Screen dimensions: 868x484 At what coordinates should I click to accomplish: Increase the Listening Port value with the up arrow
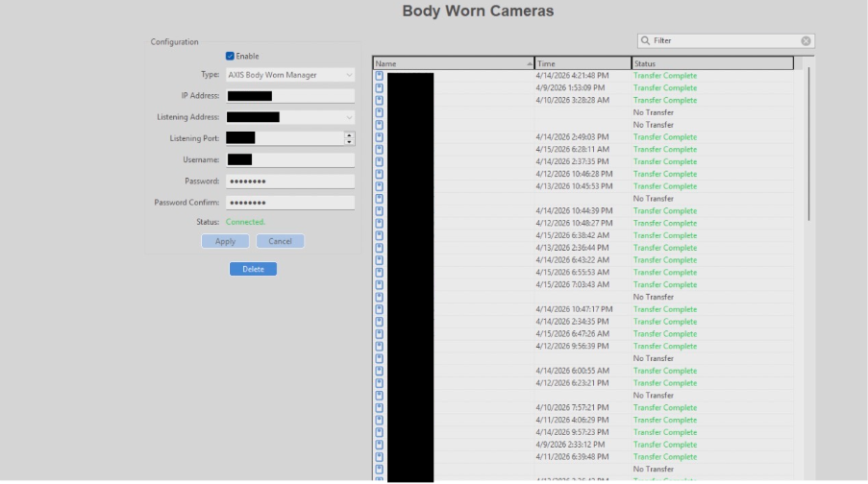pyautogui.click(x=349, y=134)
